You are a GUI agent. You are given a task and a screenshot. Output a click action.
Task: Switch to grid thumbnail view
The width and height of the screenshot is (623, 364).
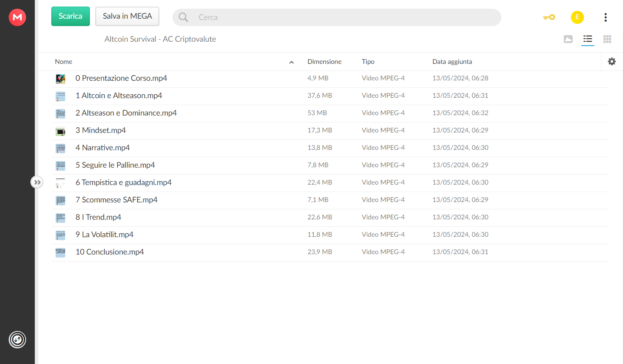(607, 39)
